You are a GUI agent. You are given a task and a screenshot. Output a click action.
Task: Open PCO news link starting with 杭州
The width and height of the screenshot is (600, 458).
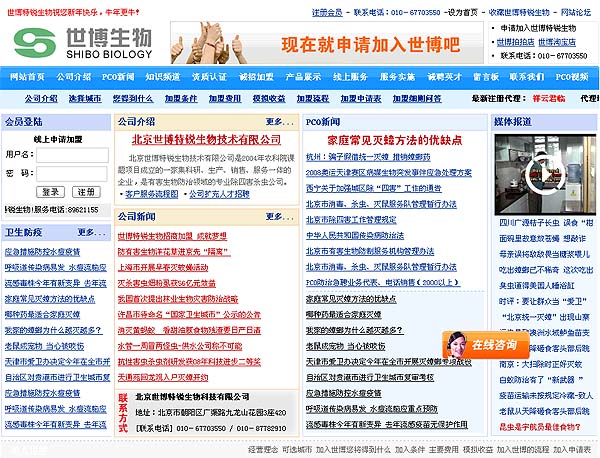coord(368,157)
